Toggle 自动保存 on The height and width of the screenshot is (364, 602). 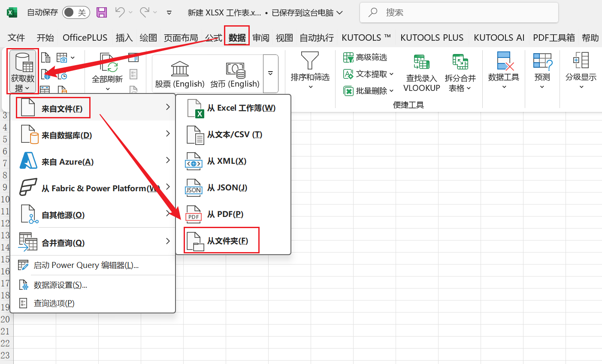(76, 12)
